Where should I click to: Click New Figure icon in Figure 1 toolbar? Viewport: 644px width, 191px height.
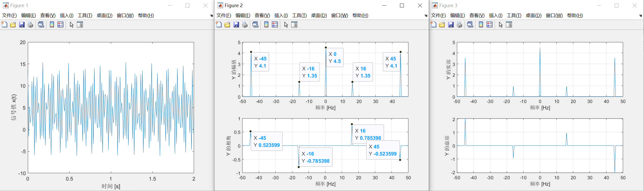(x=5, y=24)
